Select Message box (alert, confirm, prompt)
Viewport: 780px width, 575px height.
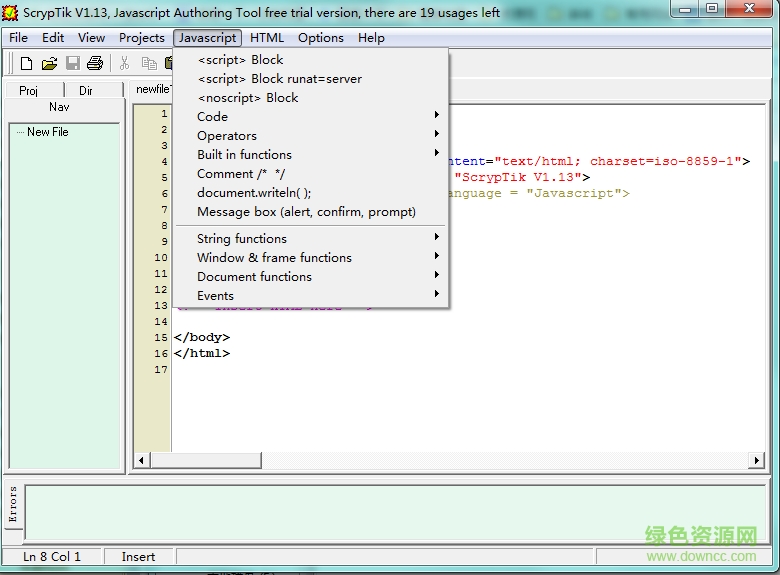(306, 212)
